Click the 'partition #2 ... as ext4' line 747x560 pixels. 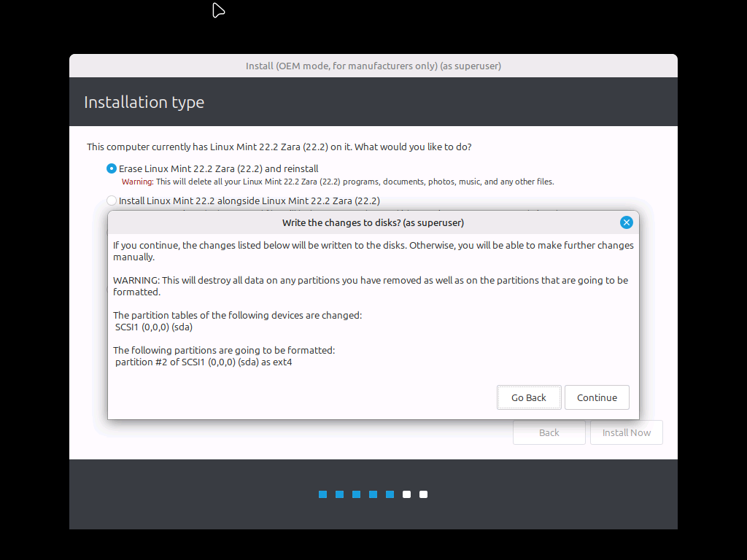[204, 362]
